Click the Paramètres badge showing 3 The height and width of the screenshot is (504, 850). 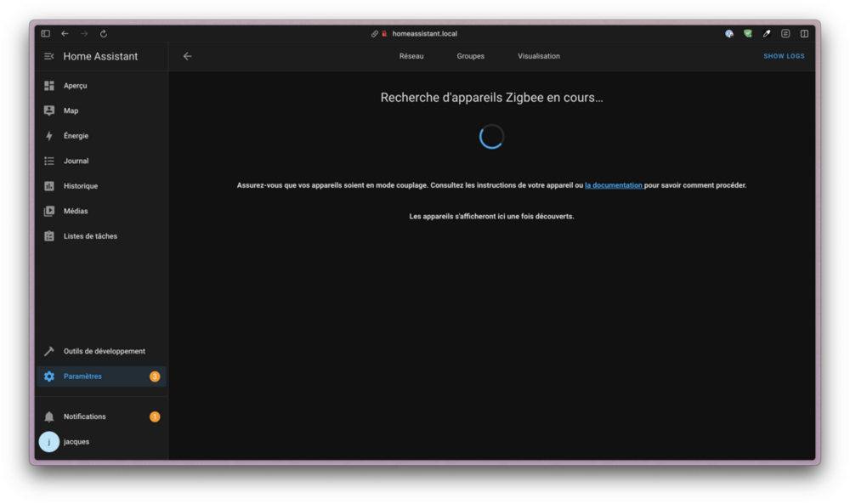(x=155, y=377)
